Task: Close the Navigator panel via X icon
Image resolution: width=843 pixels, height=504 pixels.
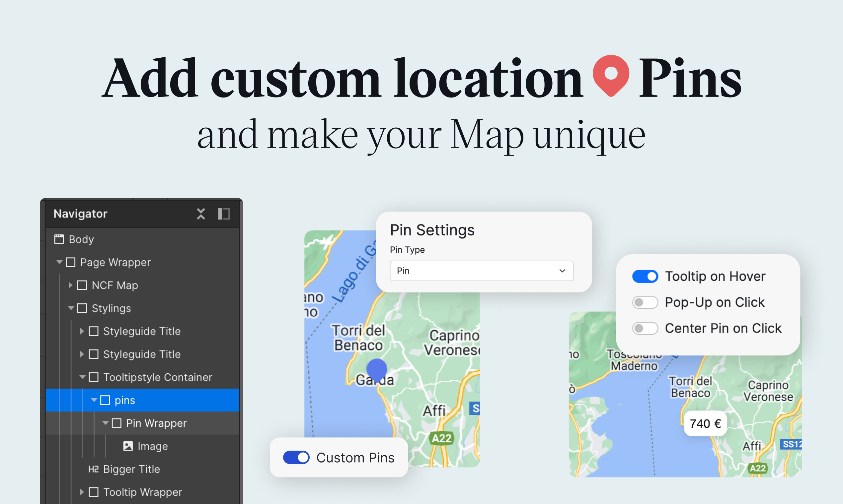Action: (x=201, y=214)
